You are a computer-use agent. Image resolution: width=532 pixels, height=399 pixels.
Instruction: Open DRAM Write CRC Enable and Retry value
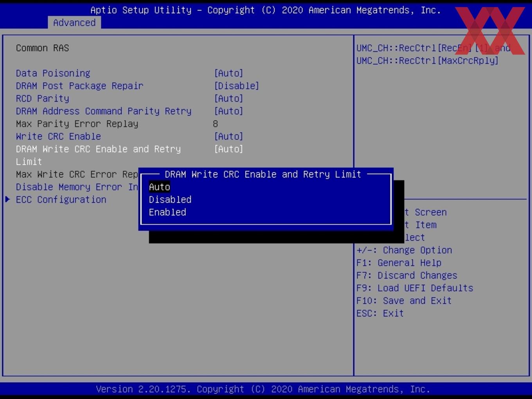tap(228, 149)
